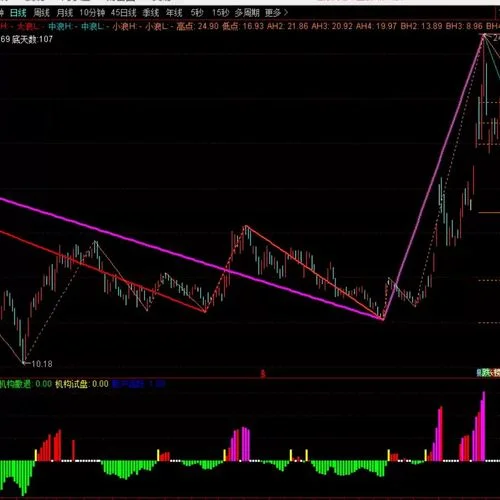Click the 低点 16.93 indicator value
This screenshot has height=500, width=500.
click(243, 26)
